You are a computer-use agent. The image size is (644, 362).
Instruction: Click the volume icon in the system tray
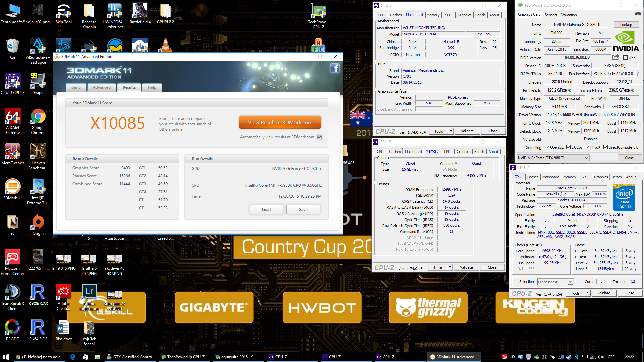(x=600, y=357)
